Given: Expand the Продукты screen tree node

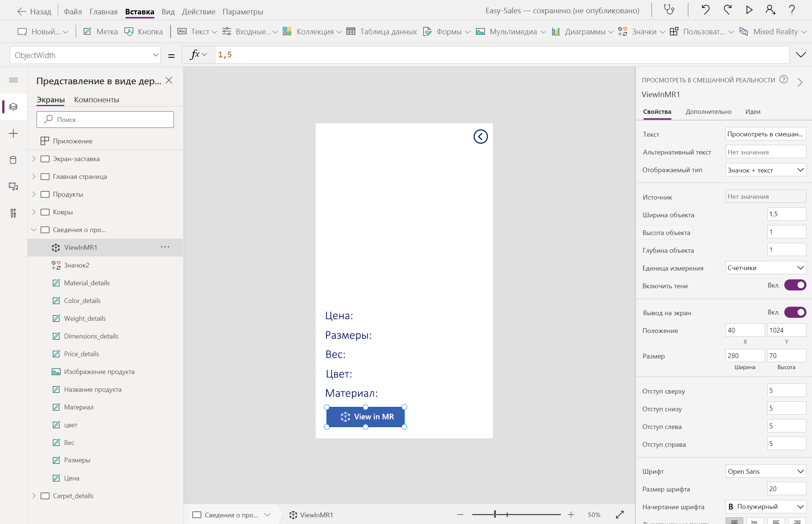Looking at the screenshot, I should coord(34,194).
